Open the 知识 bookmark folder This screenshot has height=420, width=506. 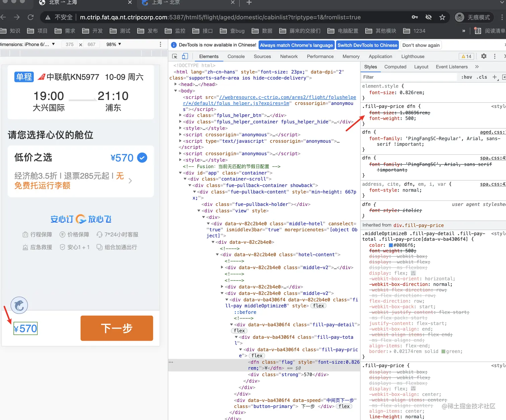(x=10, y=31)
